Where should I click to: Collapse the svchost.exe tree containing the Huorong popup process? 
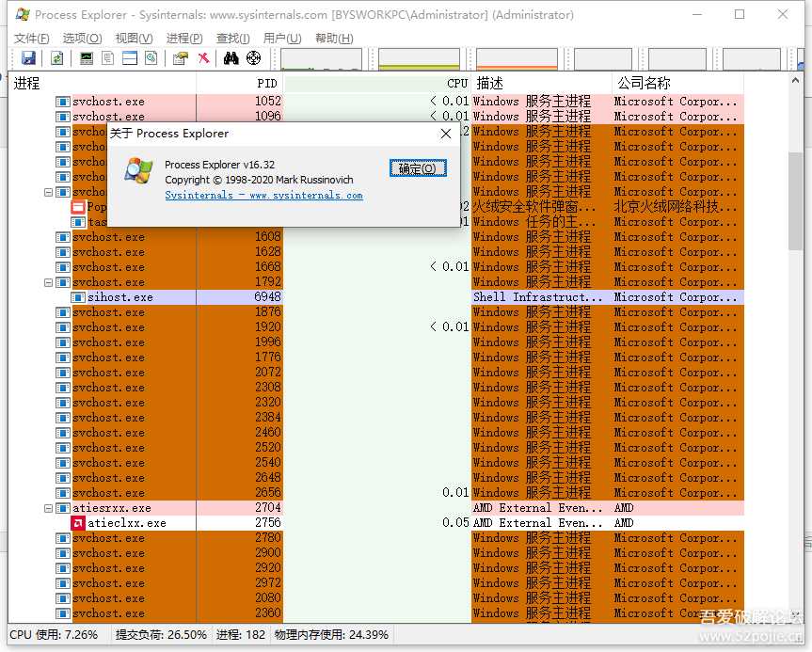point(49,192)
